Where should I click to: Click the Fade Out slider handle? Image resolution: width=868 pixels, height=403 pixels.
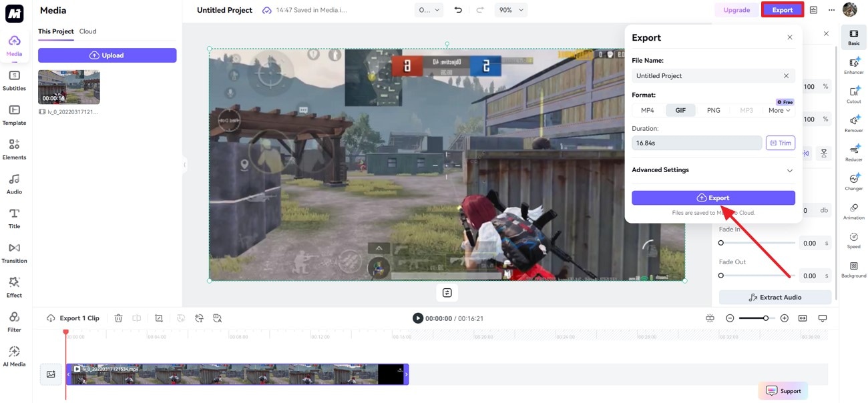[x=721, y=276]
